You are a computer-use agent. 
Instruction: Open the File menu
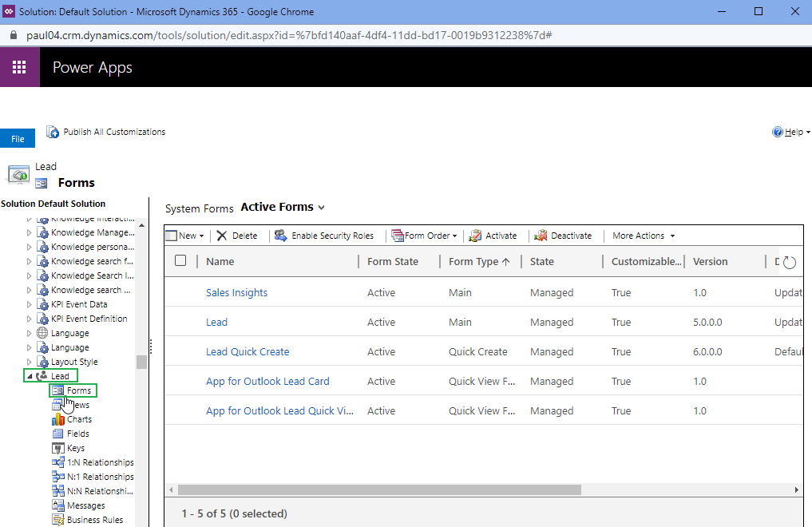coord(18,139)
